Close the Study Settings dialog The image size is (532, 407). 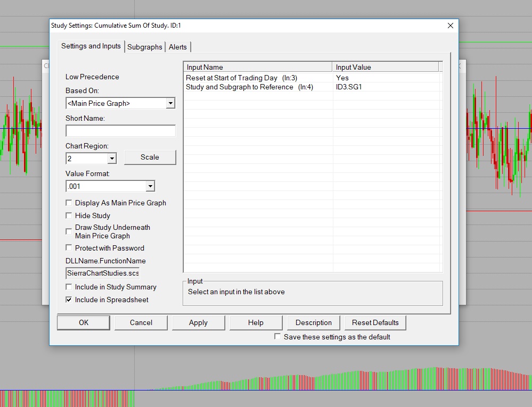pos(450,26)
